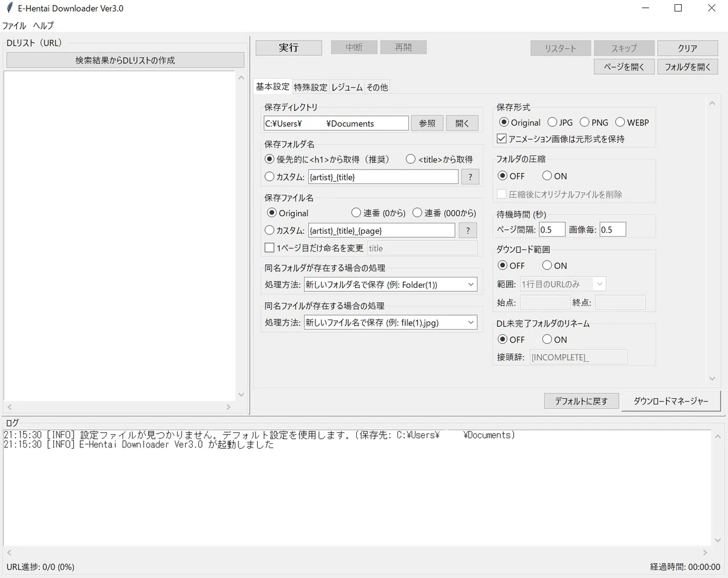The image size is (728, 578).
Task: Toggle アニメーション画像は元形式を保持 checkbox
Action: click(561, 138)
